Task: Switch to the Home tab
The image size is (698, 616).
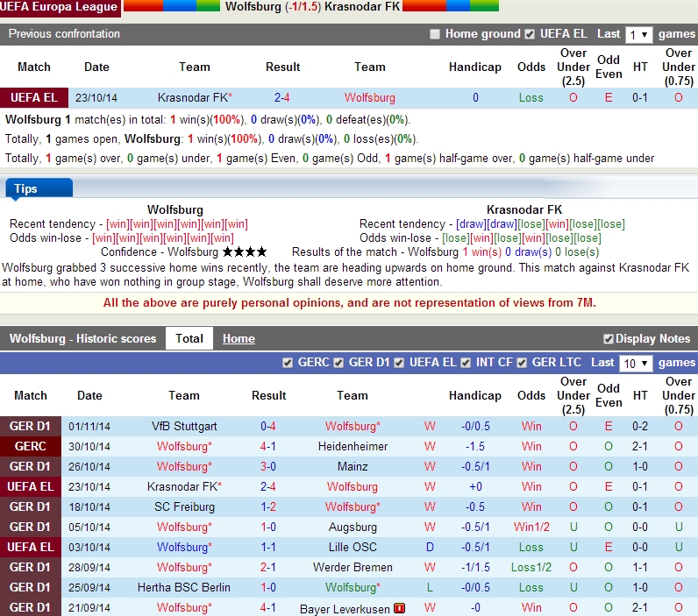Action: 239,339
